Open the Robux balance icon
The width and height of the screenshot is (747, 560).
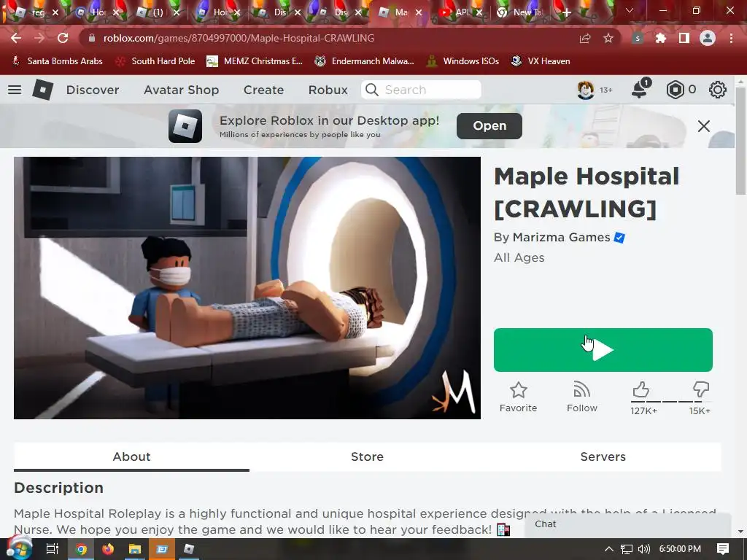coord(675,90)
